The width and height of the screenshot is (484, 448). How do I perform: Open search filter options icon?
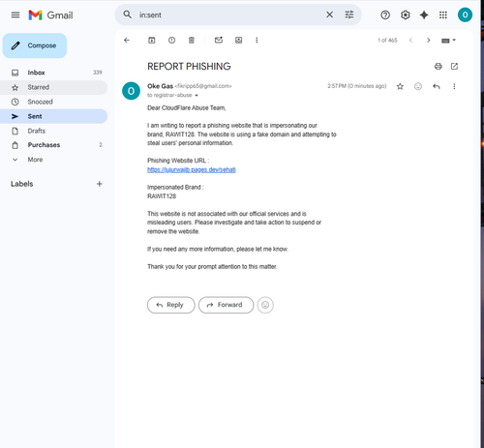pyautogui.click(x=349, y=15)
